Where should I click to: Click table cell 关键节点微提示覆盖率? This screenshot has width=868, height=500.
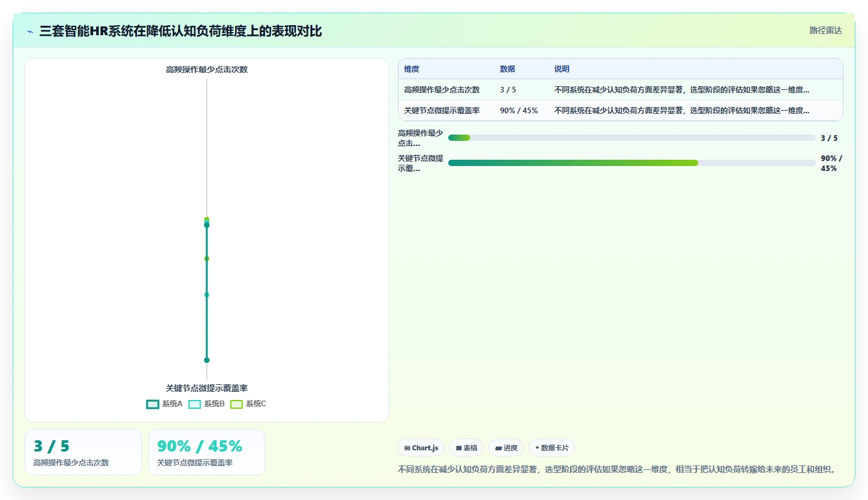click(442, 111)
